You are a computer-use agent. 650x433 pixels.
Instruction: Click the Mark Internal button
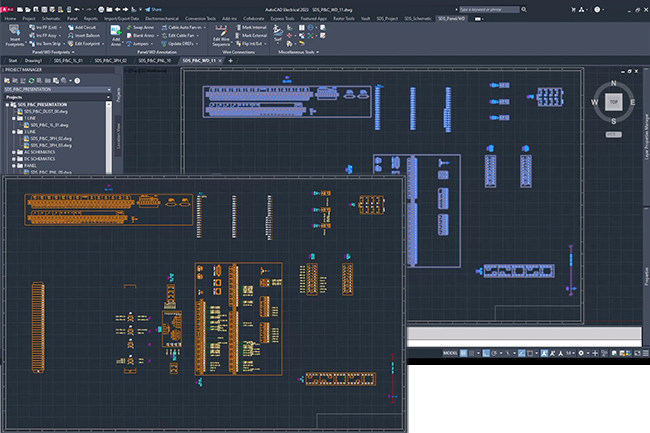pyautogui.click(x=253, y=27)
